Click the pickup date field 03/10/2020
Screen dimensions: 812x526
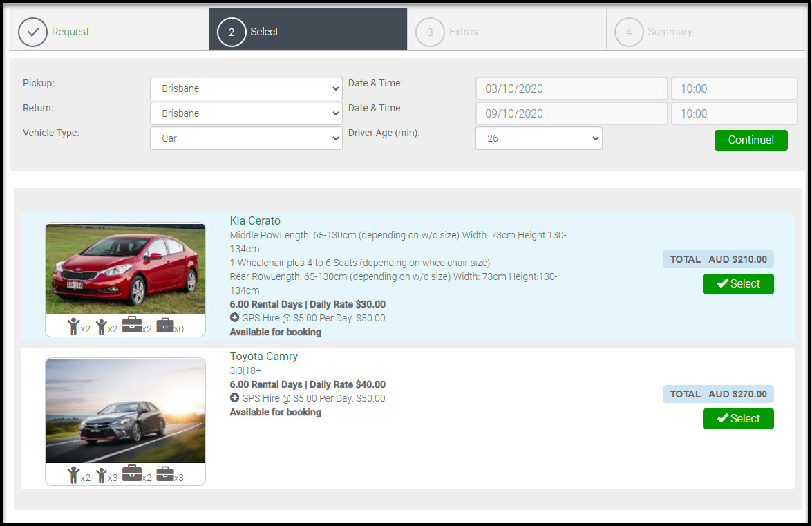click(572, 88)
